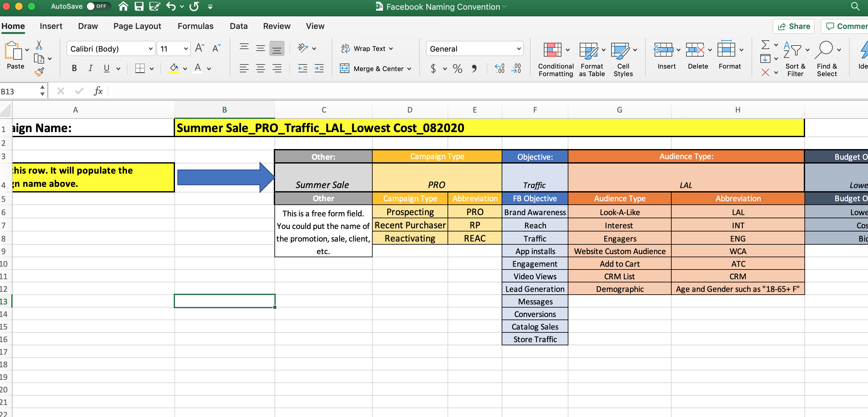Screen dimensions: 868x417
Task: Open the Merge & Center dropdown arrow
Action: 409,69
